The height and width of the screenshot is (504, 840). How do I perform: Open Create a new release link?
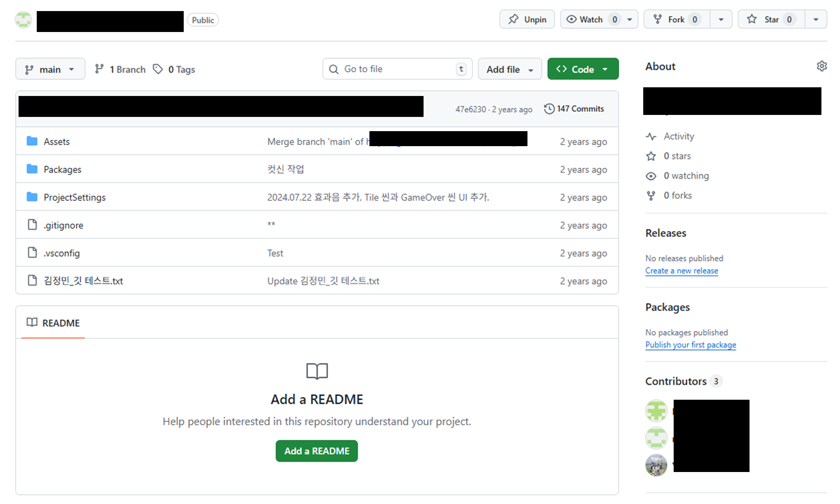point(681,271)
